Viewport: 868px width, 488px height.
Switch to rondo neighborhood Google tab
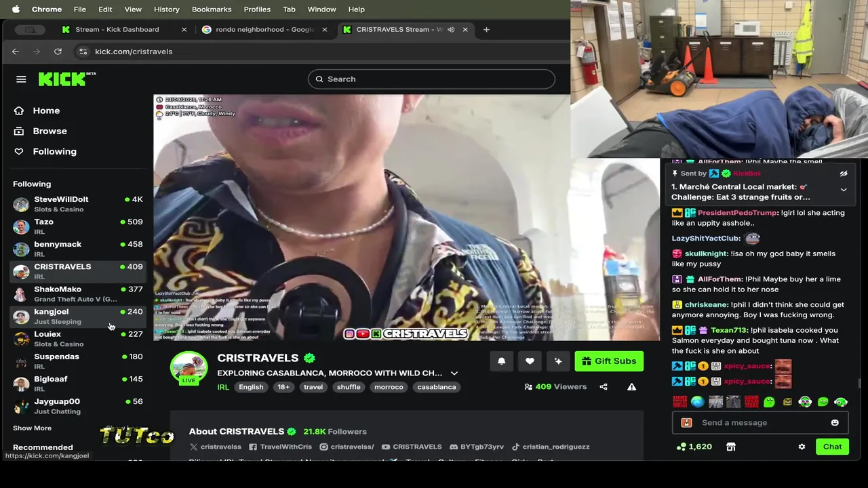tap(264, 29)
